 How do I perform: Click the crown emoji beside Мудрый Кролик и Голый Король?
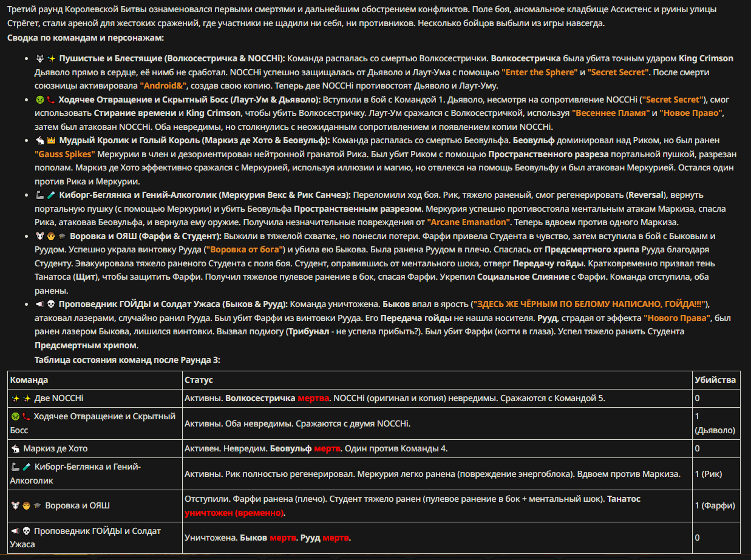[x=51, y=140]
